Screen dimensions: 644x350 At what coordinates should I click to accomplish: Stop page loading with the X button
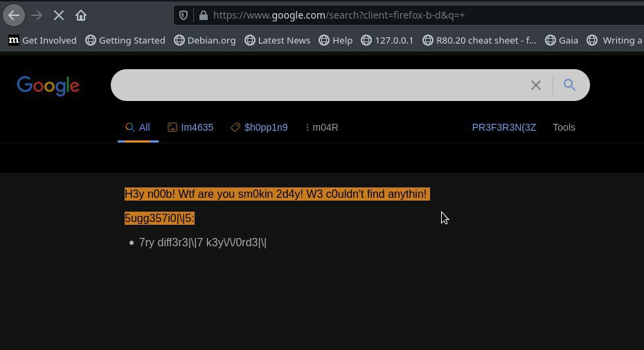59,16
